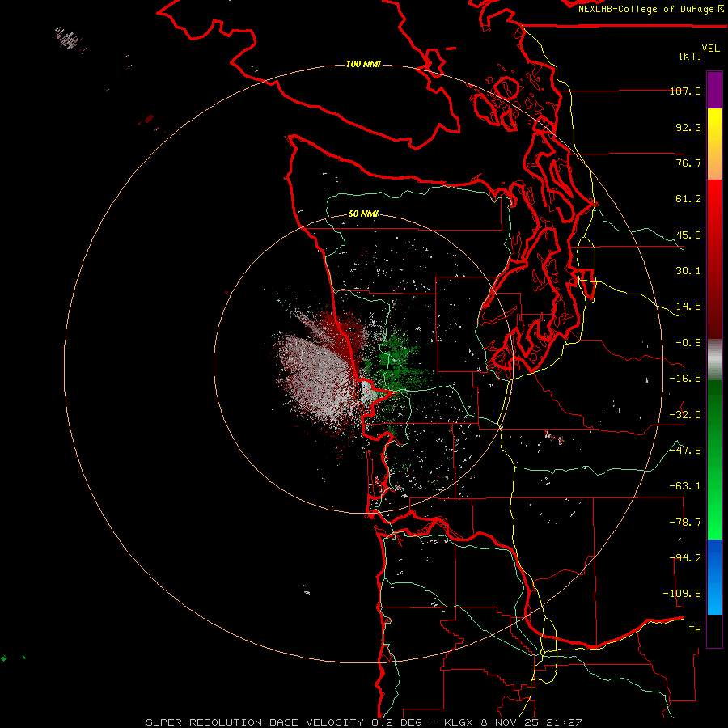Click the 107.8 velocity scale value
The image size is (728, 728).
pos(685,91)
